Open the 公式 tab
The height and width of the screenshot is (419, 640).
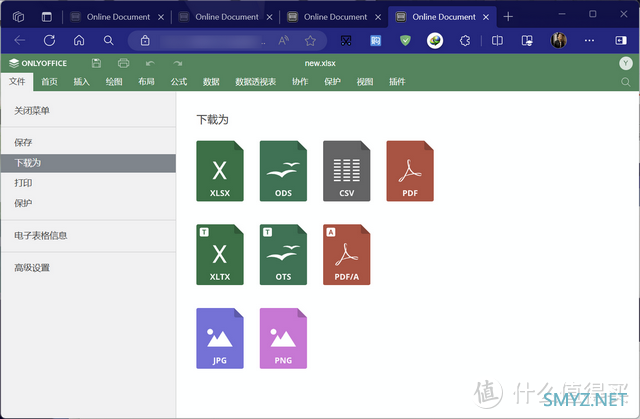point(179,82)
